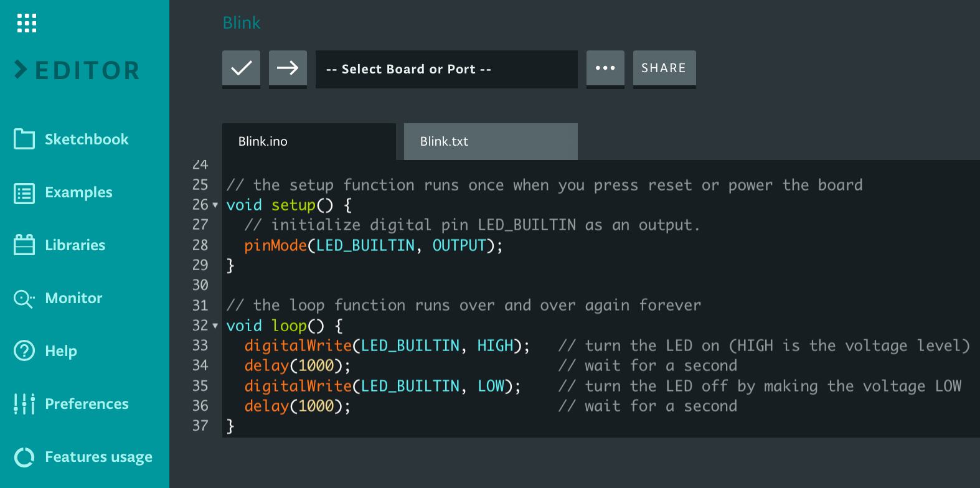Upload the sketch with arrow button
This screenshot has width=980, height=488.
point(288,68)
